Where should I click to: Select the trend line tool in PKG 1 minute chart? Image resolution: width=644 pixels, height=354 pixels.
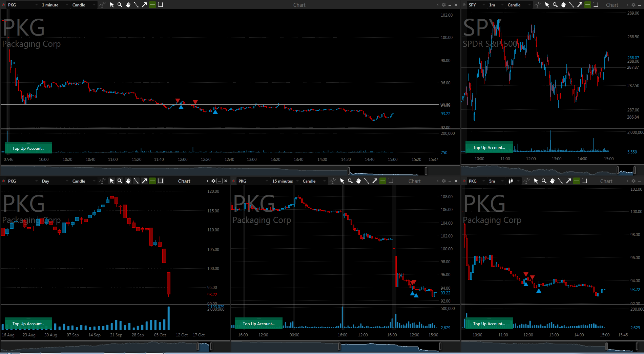(x=136, y=5)
